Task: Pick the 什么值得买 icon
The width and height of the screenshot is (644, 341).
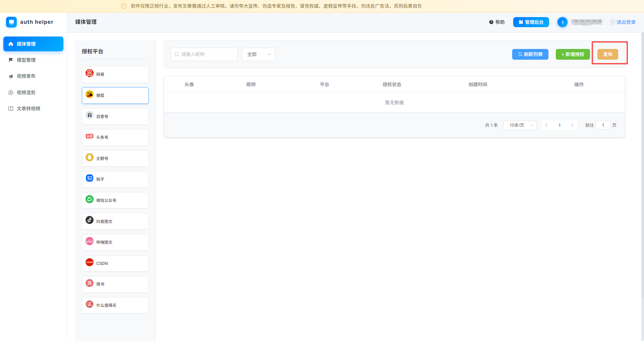Action: point(90,304)
